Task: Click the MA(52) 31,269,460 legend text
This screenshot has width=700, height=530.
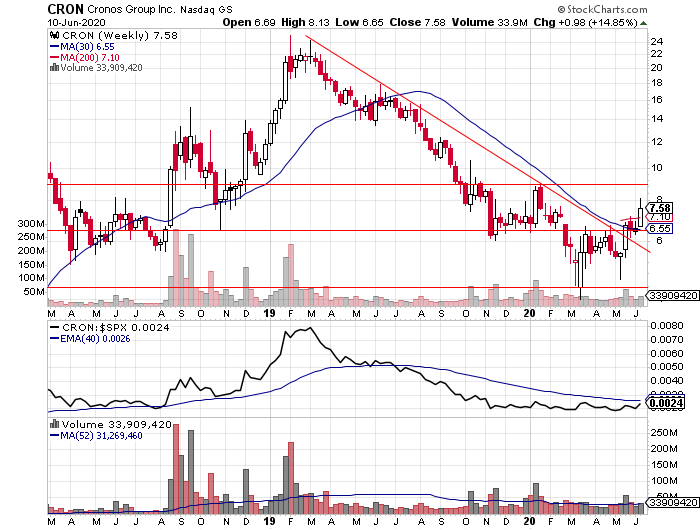Action: tap(101, 435)
